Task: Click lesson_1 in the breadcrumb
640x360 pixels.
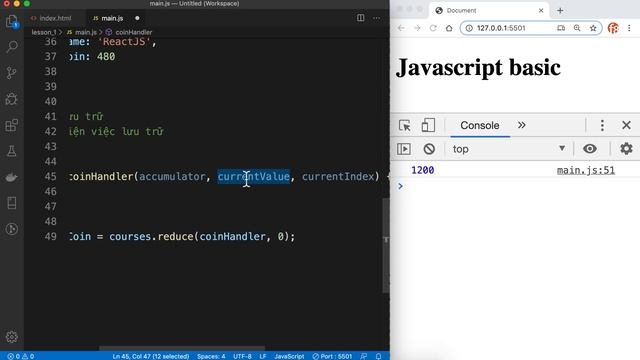Action: click(44, 32)
